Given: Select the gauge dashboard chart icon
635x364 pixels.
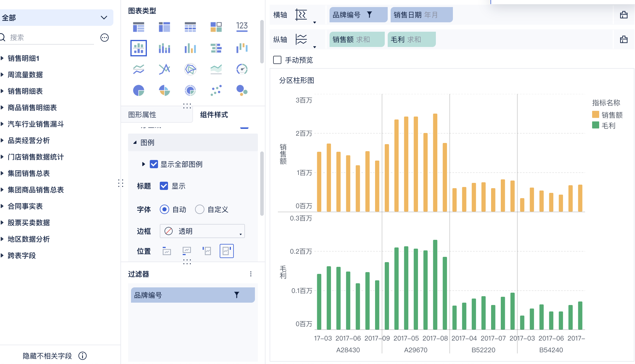Looking at the screenshot, I should 242,69.
